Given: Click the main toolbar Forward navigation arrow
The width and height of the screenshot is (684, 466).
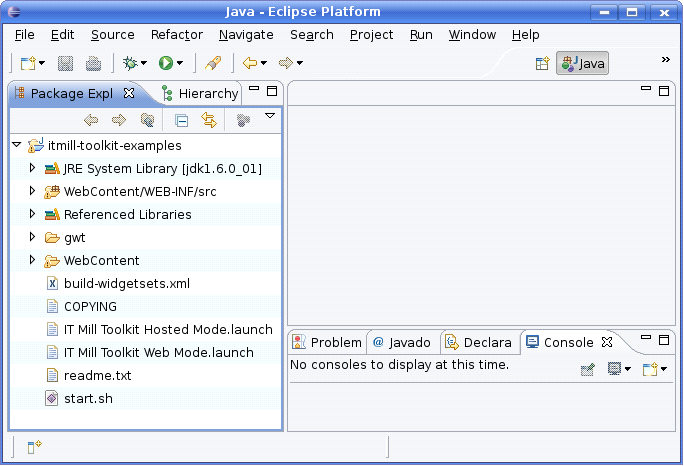Looking at the screenshot, I should pyautogui.click(x=286, y=63).
